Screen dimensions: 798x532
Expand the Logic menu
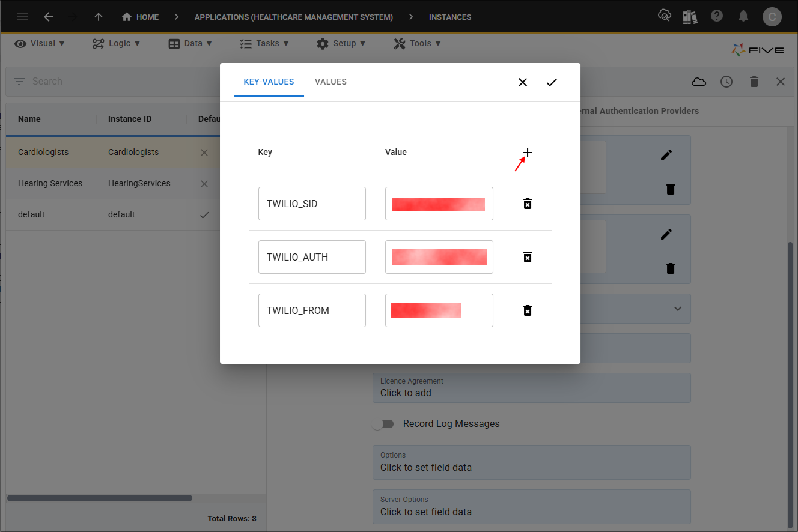click(x=117, y=43)
